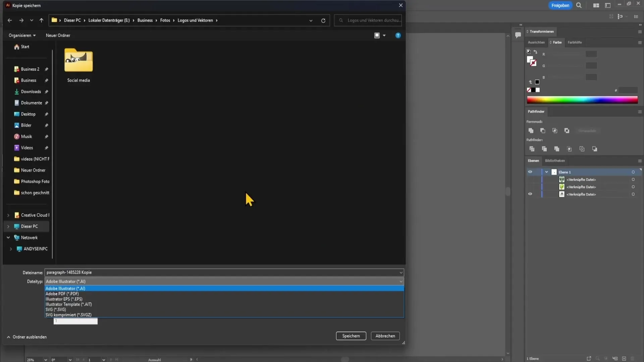Click the Pathfinder Exclude icon
This screenshot has width=644, height=362.
pyautogui.click(x=567, y=130)
